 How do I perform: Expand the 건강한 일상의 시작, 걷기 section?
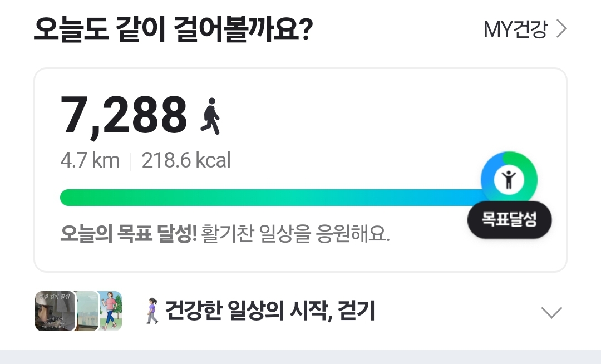pos(551,312)
